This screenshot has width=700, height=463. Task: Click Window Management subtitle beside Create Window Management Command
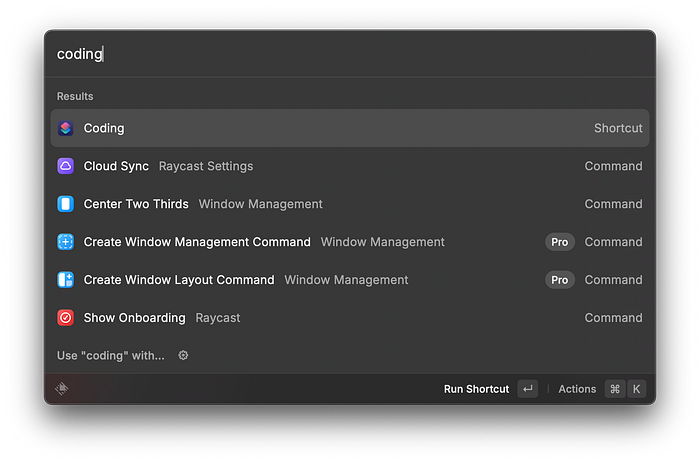(x=383, y=242)
